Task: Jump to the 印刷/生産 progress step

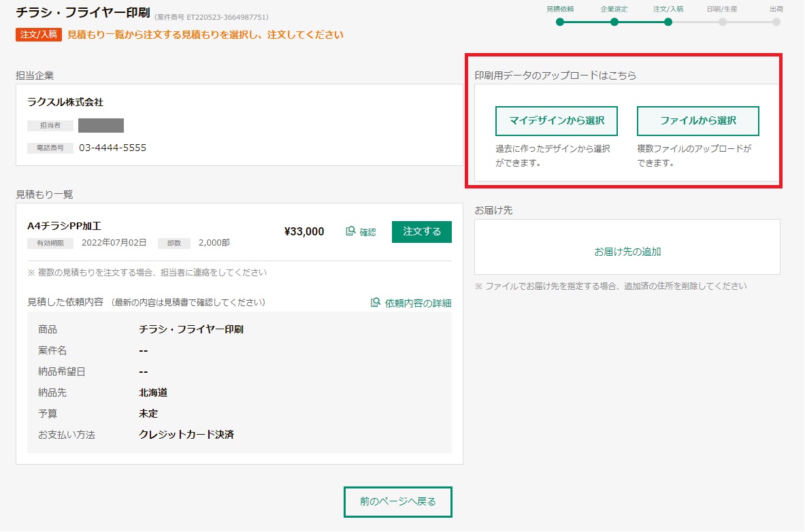Action: pos(722,22)
